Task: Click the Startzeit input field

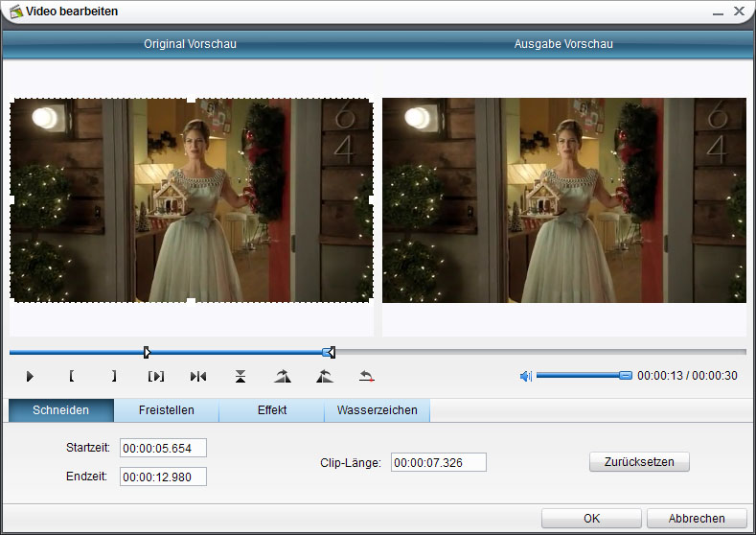Action: click(163, 448)
